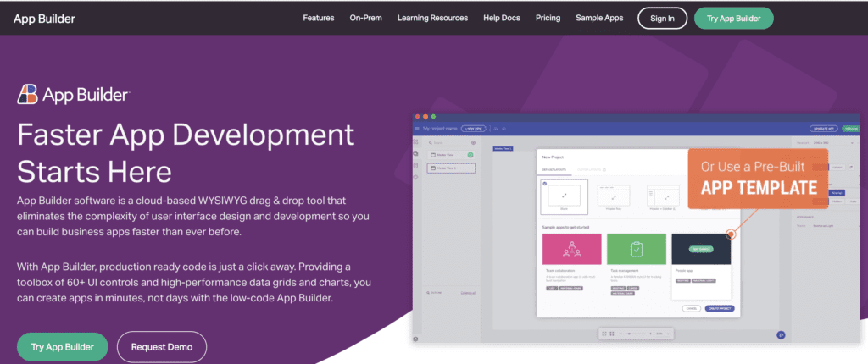Expand the zoom percentage dropdown
Viewport: 868px width, 364px height.
click(x=661, y=334)
